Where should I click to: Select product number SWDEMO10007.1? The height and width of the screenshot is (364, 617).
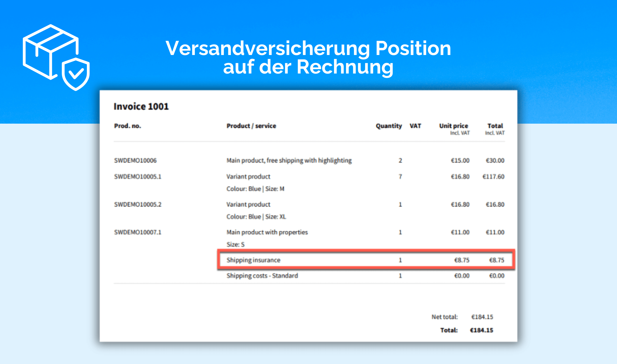click(138, 232)
